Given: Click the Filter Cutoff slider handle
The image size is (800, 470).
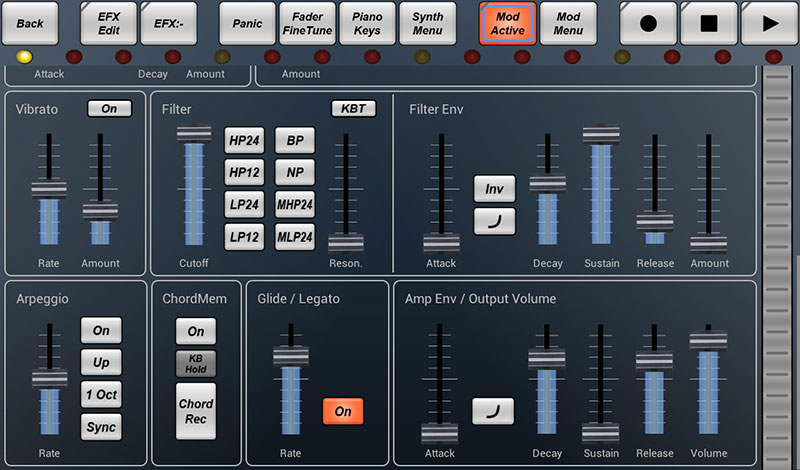Looking at the screenshot, I should coord(194,133).
